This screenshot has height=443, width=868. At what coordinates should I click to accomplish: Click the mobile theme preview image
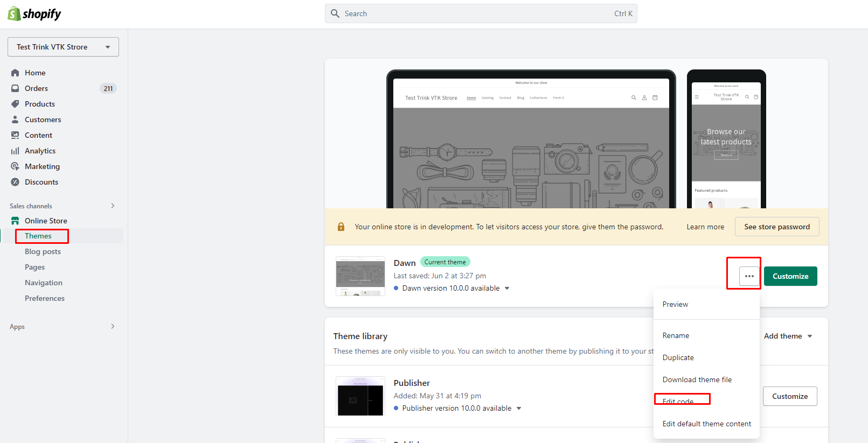click(726, 139)
